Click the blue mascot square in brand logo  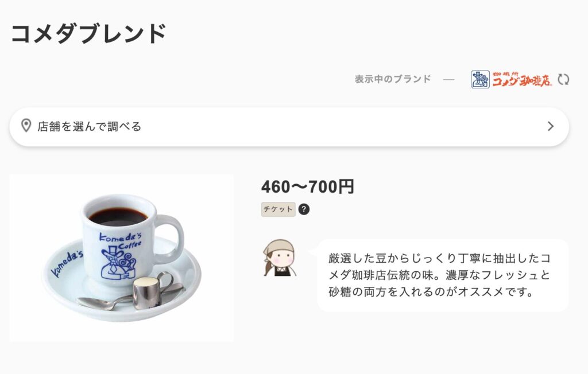click(480, 79)
